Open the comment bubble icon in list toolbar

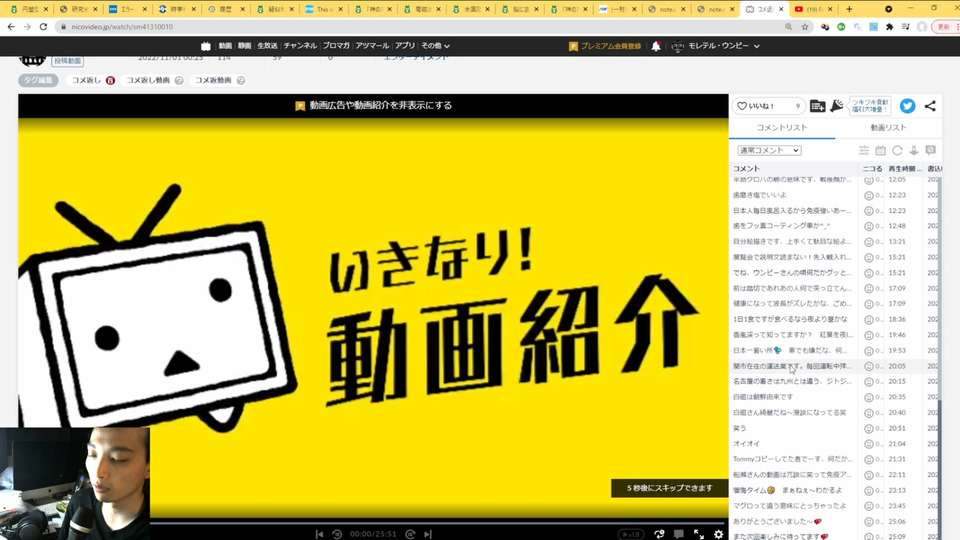tap(931, 150)
